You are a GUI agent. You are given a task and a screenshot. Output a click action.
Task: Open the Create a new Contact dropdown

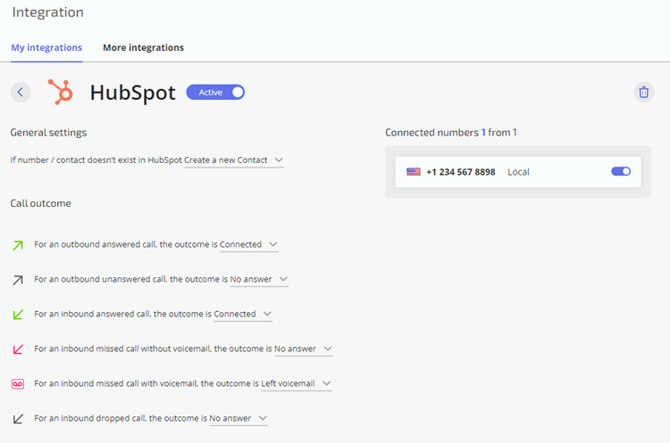(234, 160)
